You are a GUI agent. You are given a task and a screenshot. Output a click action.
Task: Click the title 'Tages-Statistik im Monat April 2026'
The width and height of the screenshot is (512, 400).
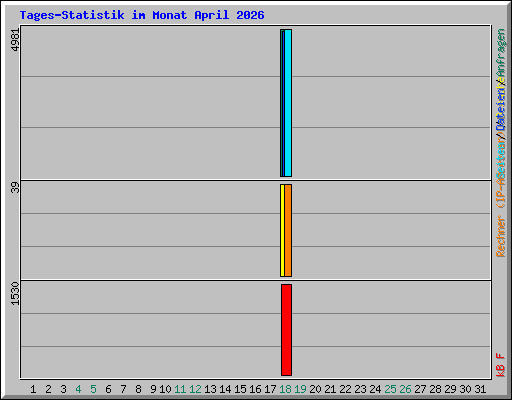point(142,15)
